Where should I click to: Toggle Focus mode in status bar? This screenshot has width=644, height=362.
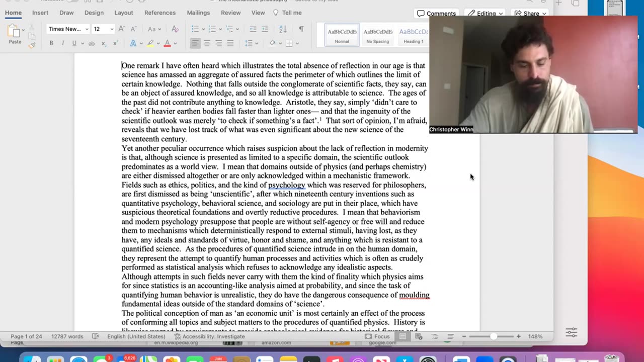(377, 336)
